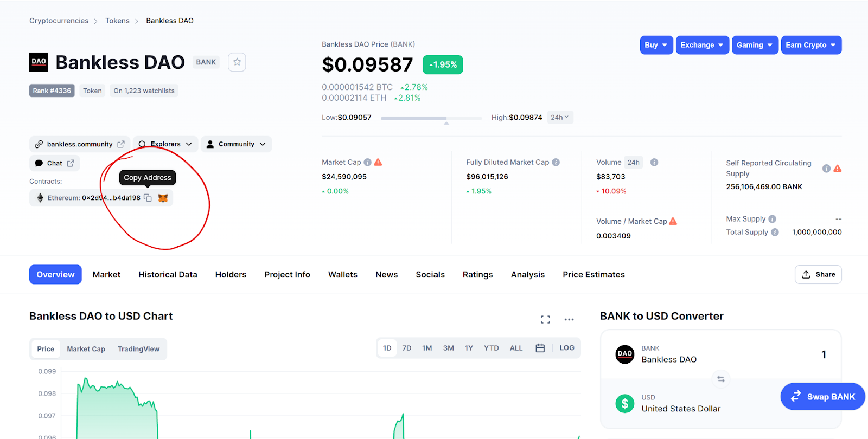Open the Socials tab
Screen dimensions: 868x439
tap(430, 274)
